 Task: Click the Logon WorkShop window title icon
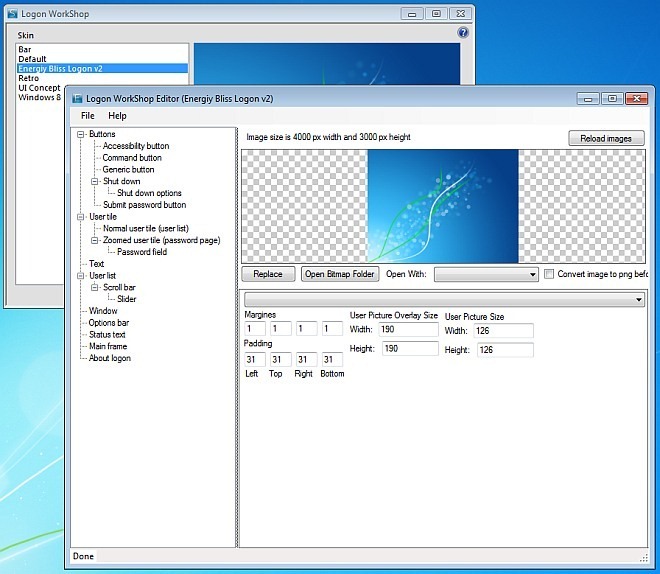point(13,14)
